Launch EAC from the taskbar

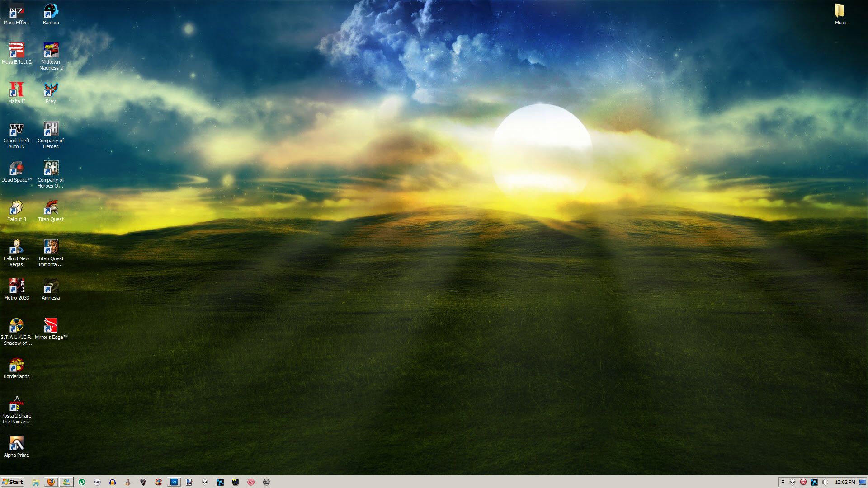tap(97, 482)
